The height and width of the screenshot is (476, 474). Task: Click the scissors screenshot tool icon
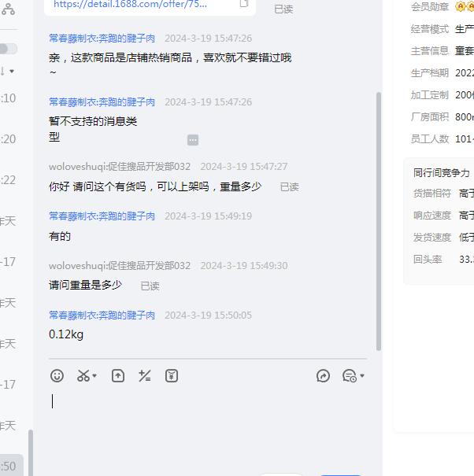[83, 376]
